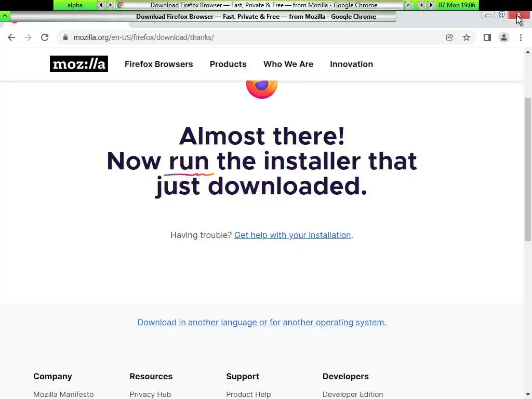The width and height of the screenshot is (532, 399).
Task: Click the Mozilla logo
Action: coord(79,64)
